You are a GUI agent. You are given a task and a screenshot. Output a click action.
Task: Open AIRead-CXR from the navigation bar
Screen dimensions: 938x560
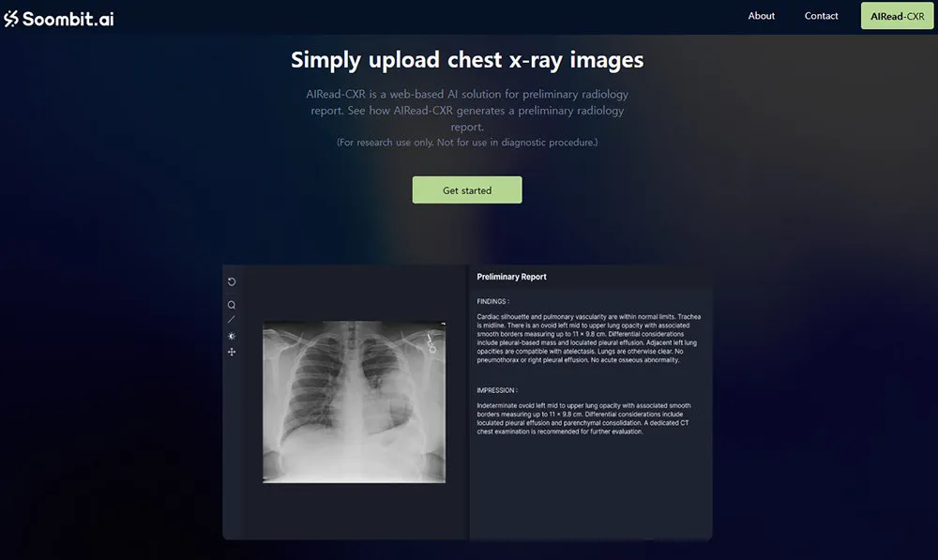coord(897,16)
